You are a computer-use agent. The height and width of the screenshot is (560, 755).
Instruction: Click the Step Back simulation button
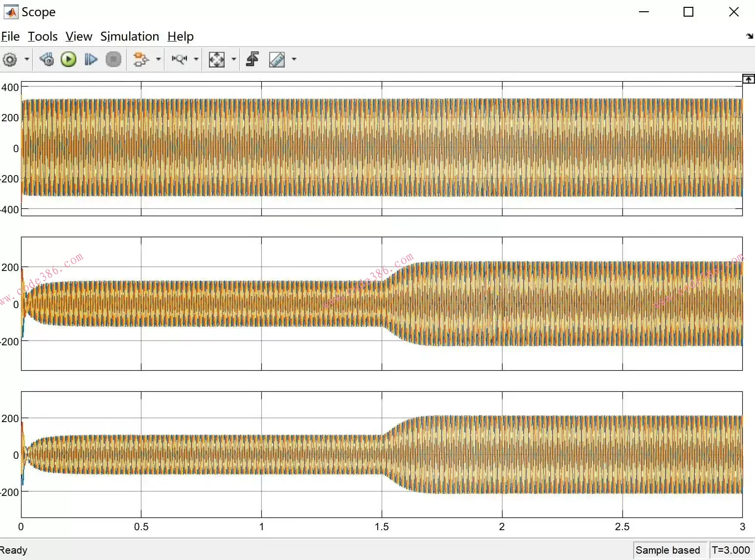(x=47, y=60)
